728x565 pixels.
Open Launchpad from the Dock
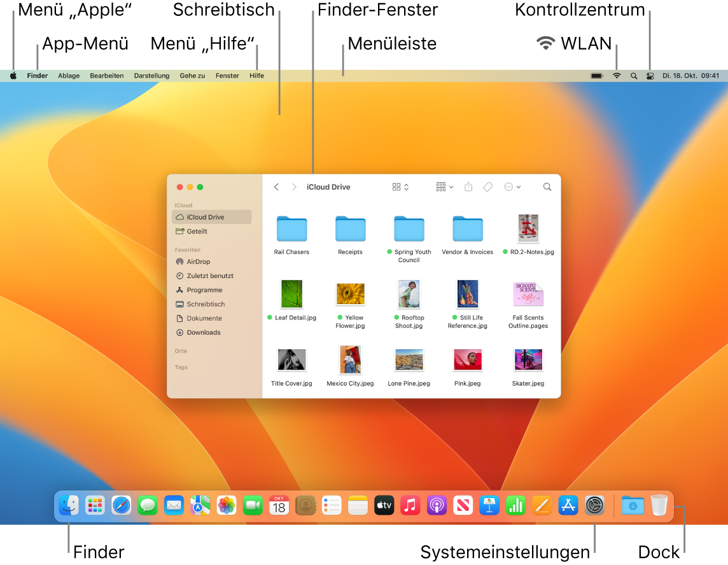[x=95, y=505]
